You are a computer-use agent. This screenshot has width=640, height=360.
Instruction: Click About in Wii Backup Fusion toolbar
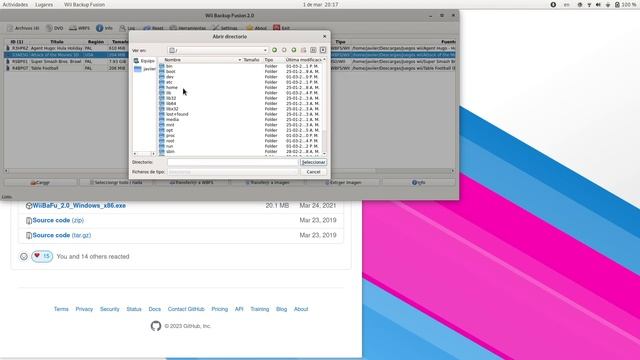256,28
